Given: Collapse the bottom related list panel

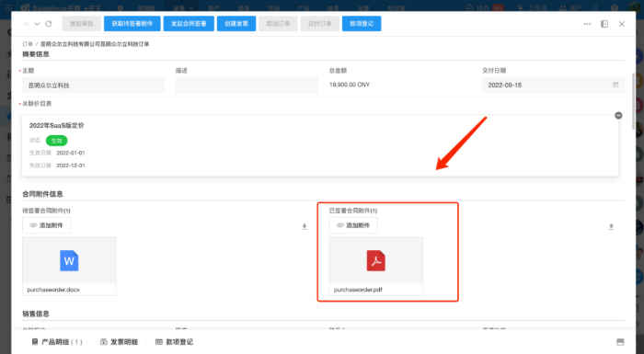Looking at the screenshot, I should click(x=620, y=342).
